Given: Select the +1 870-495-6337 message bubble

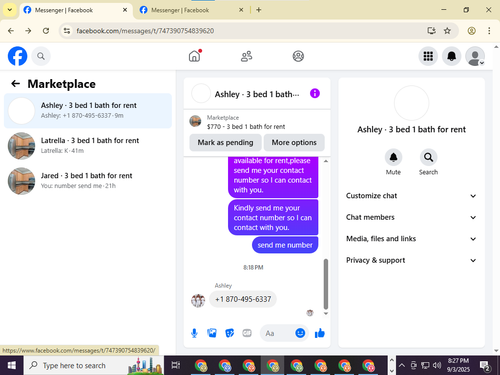Looking at the screenshot, I should coord(243,299).
